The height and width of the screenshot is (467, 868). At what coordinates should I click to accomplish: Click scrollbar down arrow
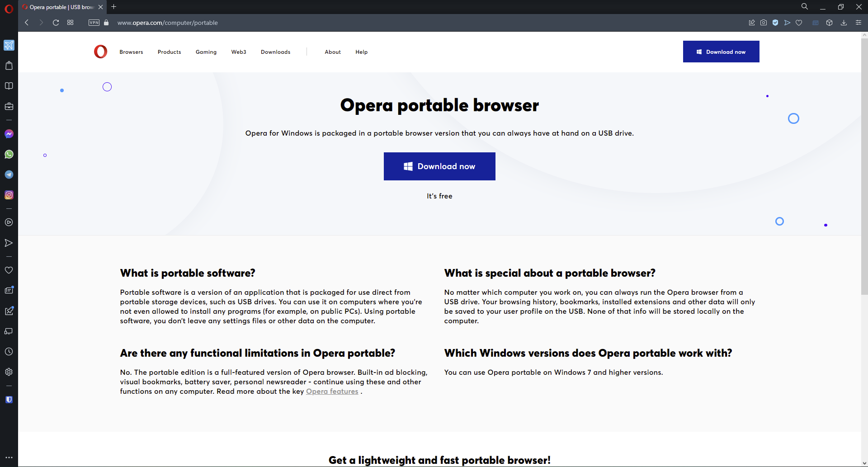864,463
